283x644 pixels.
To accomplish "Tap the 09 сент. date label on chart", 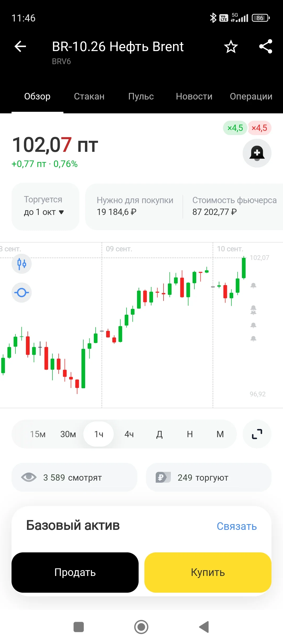I will tap(119, 249).
